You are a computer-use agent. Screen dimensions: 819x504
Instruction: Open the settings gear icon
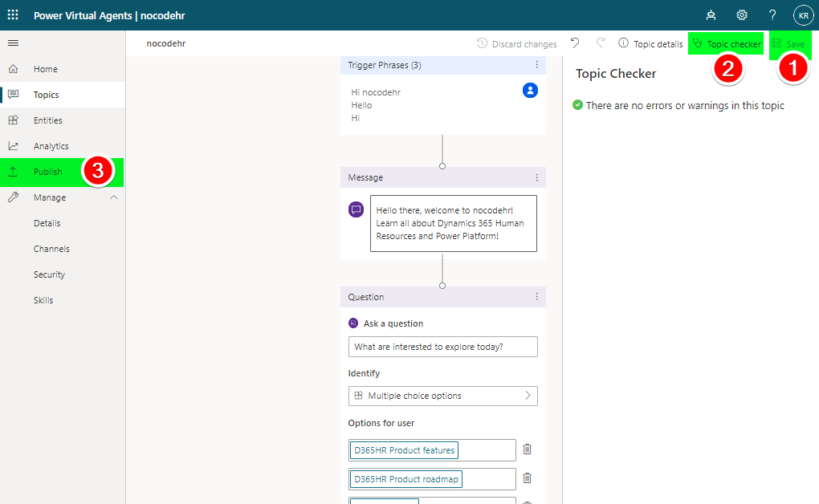pos(742,15)
